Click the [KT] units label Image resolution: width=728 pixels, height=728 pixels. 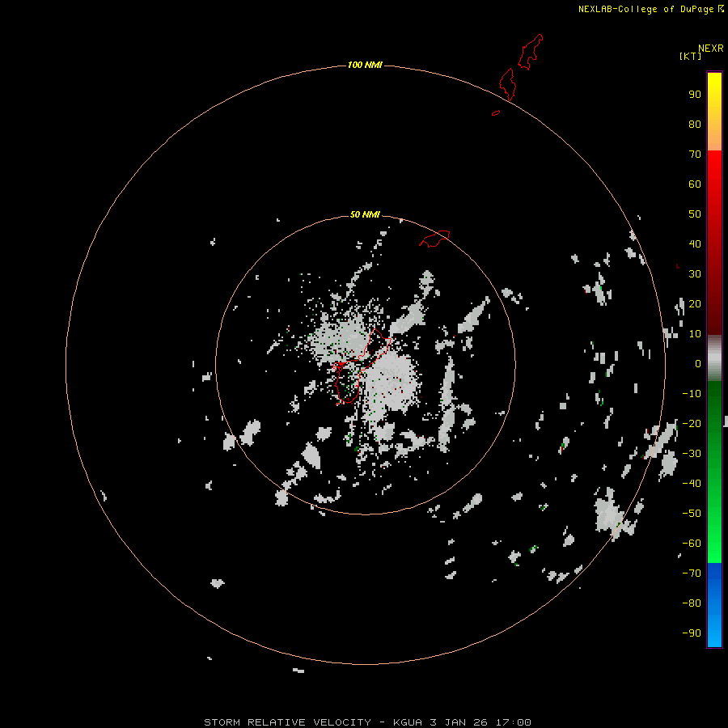coord(690,56)
